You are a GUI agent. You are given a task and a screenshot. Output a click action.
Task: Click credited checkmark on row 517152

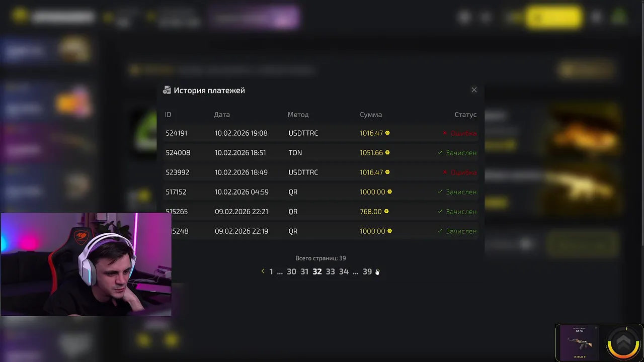click(x=440, y=192)
